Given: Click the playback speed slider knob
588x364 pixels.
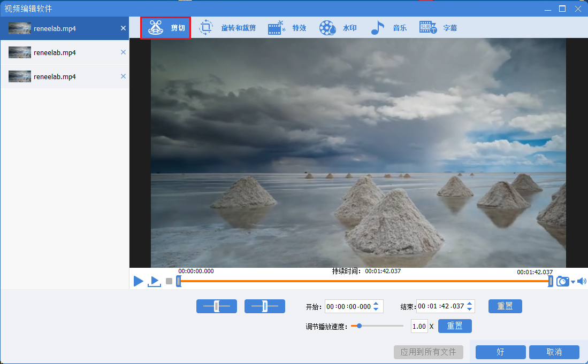Looking at the screenshot, I should click(x=359, y=326).
